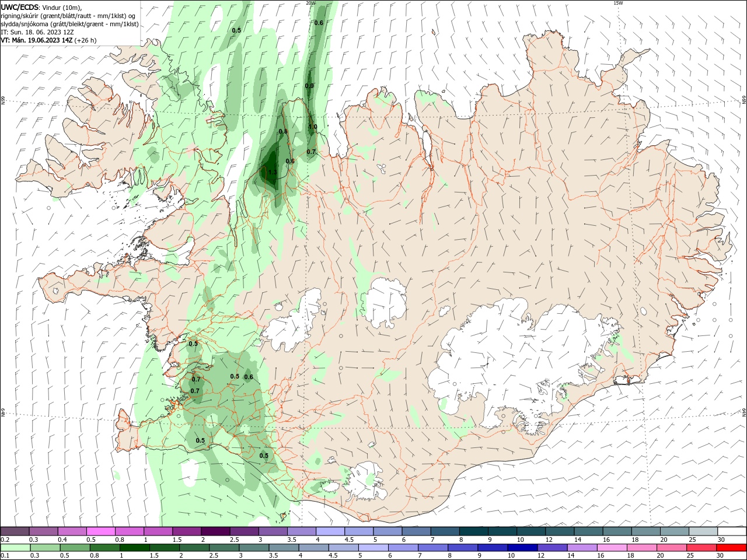Click the 'VT: Mán. 19.06.2023 14Z (+26 h)' line
747x560 pixels.
click(x=49, y=40)
